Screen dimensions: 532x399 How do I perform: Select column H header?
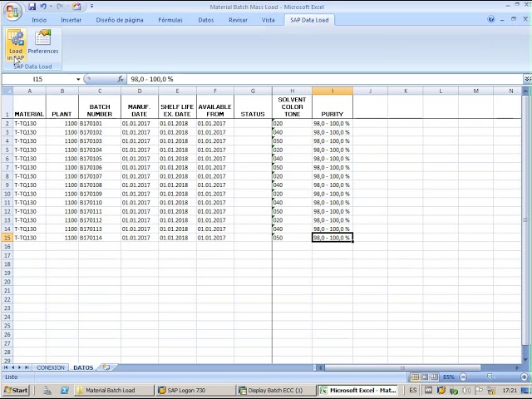[292, 91]
